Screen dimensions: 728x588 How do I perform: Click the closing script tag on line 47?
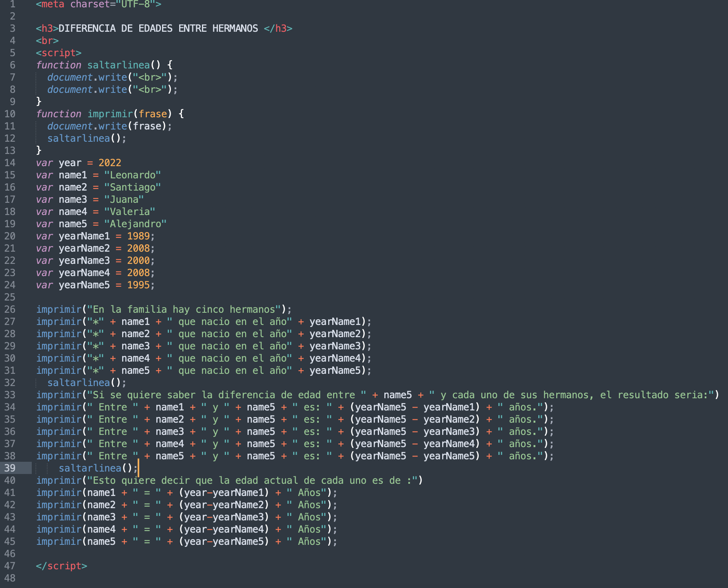[x=61, y=566]
